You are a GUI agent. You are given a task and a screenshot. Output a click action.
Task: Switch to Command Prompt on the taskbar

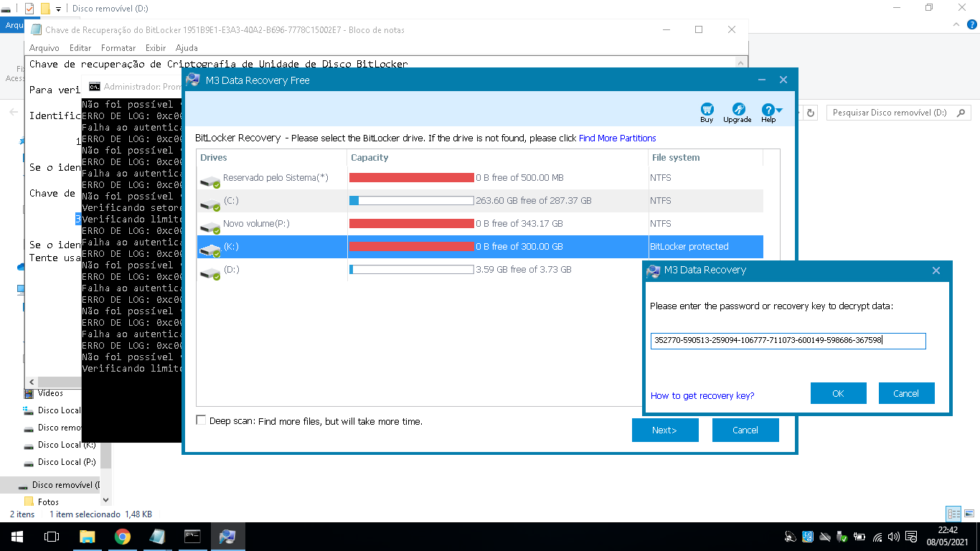point(192,537)
